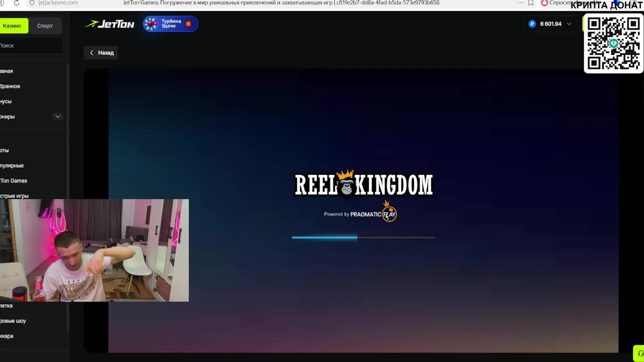The width and height of the screenshot is (644, 362).
Task: Open the избранное sidebar item
Action: click(x=10, y=86)
